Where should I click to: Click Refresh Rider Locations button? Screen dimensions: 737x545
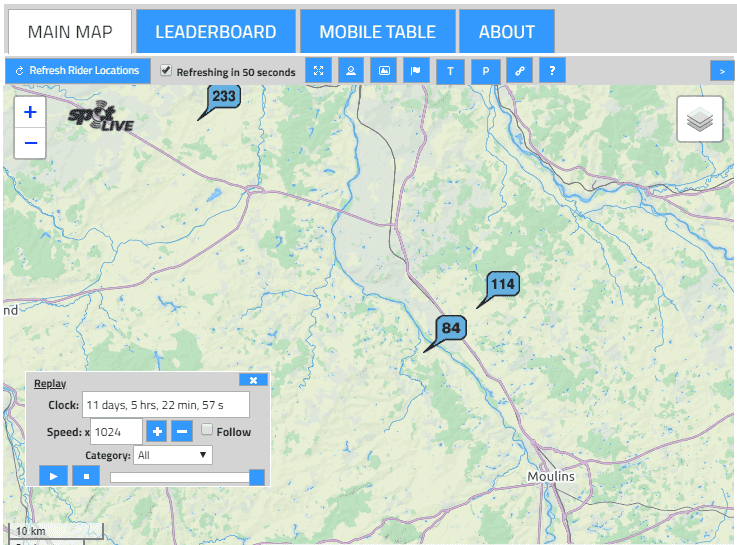click(x=78, y=71)
